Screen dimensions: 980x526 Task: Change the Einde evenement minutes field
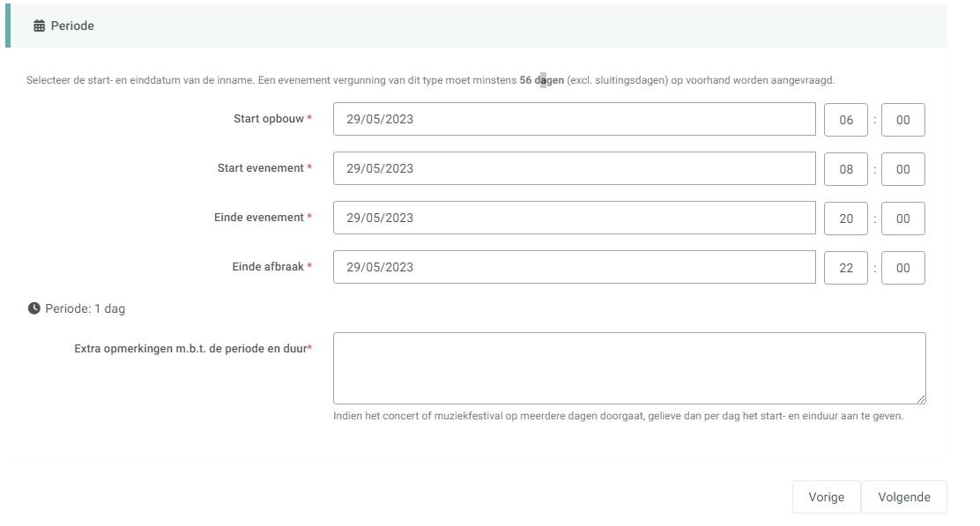[902, 219]
